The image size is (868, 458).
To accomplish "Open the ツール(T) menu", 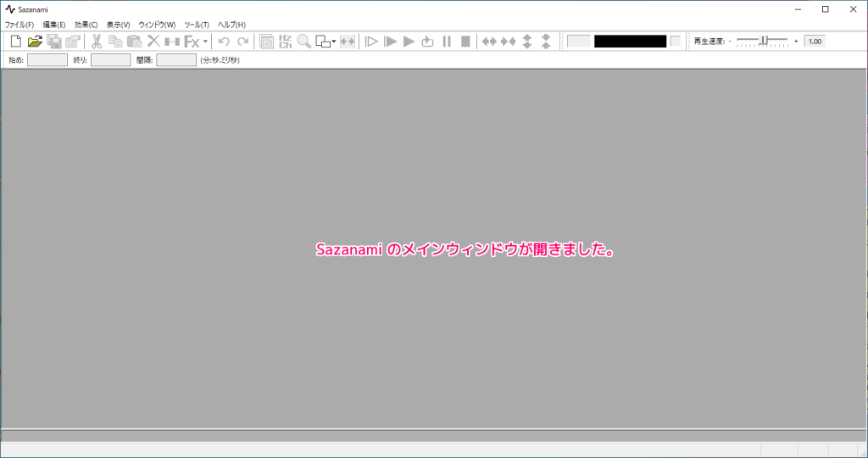I will pyautogui.click(x=197, y=25).
